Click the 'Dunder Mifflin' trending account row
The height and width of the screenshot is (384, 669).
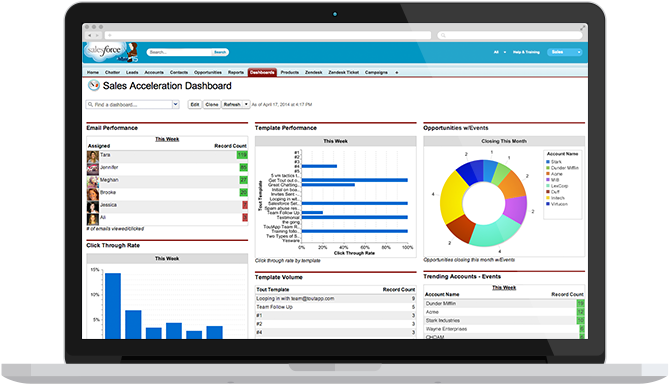click(x=504, y=303)
